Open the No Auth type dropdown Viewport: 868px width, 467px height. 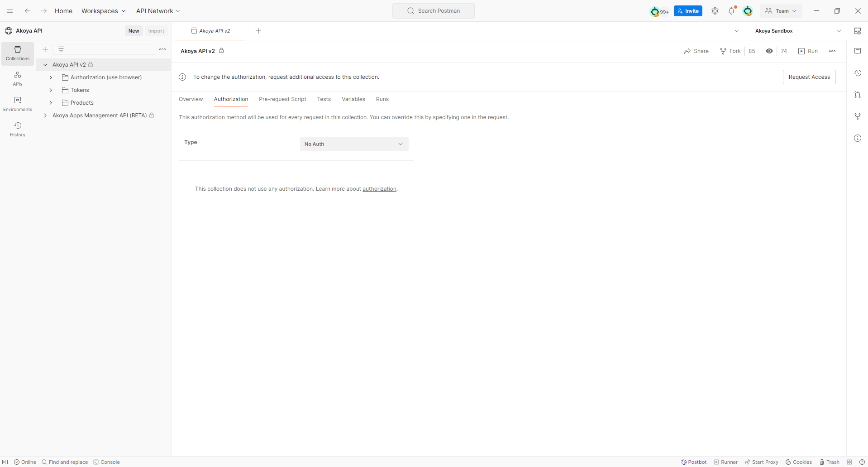[354, 144]
